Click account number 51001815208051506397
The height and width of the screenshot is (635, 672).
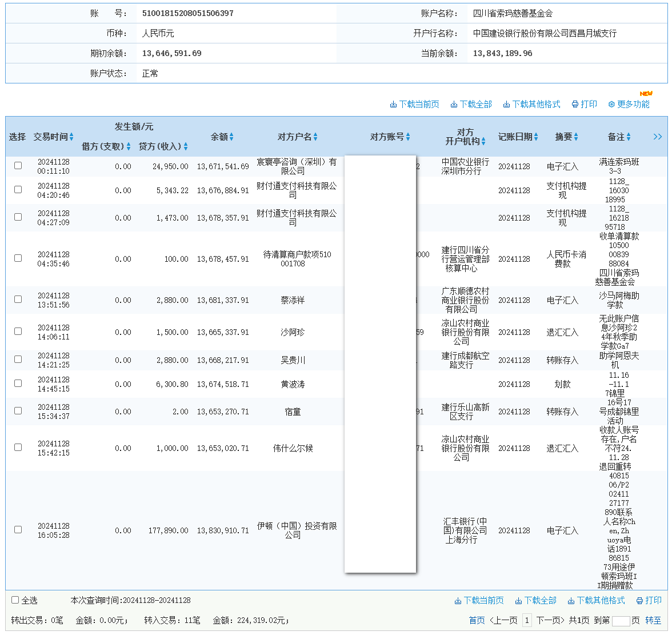187,13
